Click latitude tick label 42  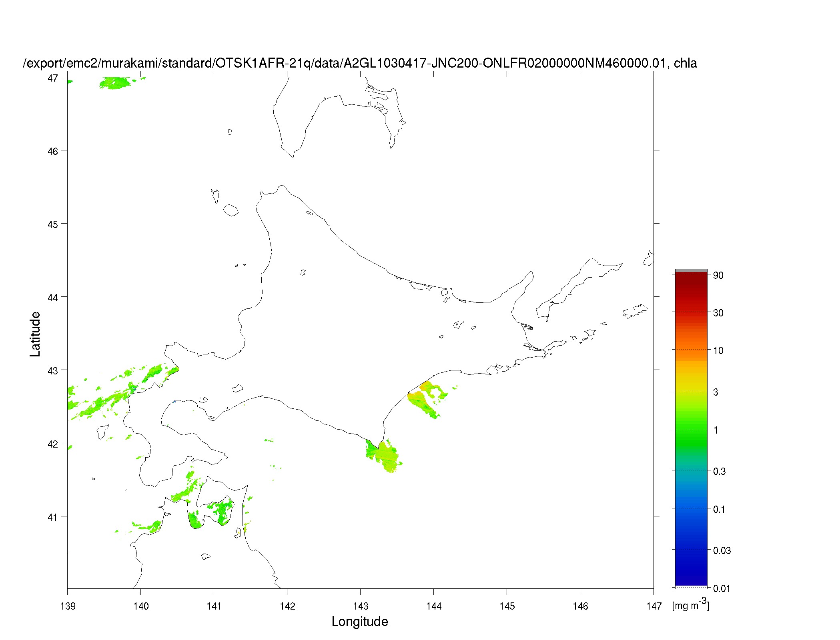(x=52, y=444)
